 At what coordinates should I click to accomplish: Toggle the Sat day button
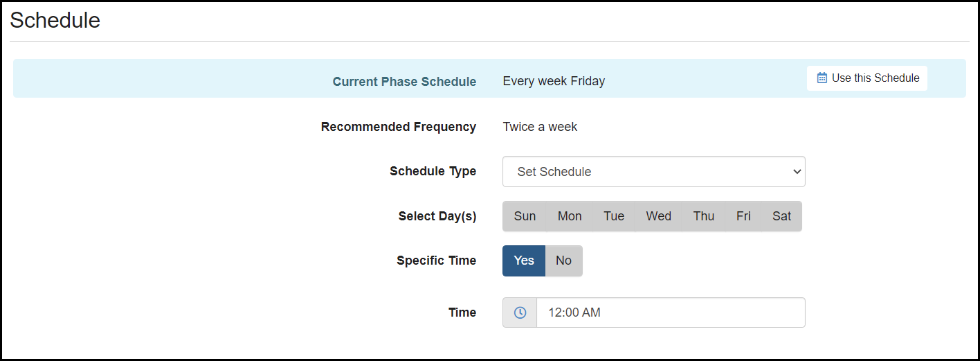(x=781, y=216)
